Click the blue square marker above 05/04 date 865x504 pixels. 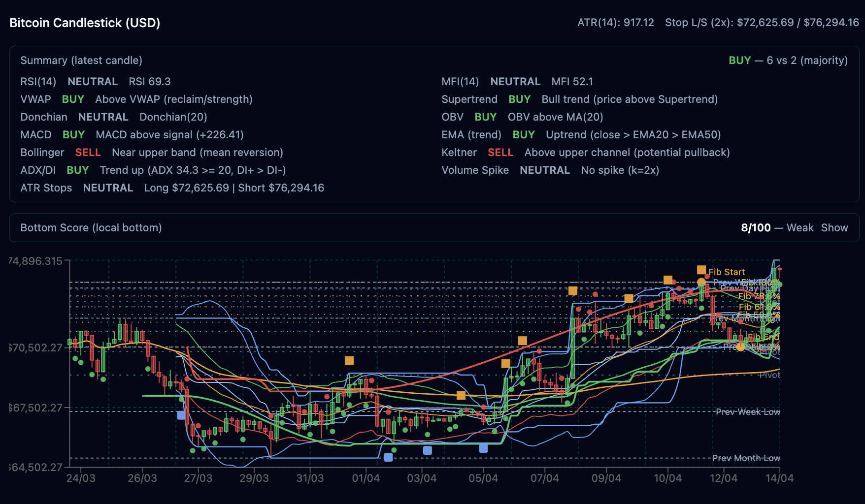483,448
